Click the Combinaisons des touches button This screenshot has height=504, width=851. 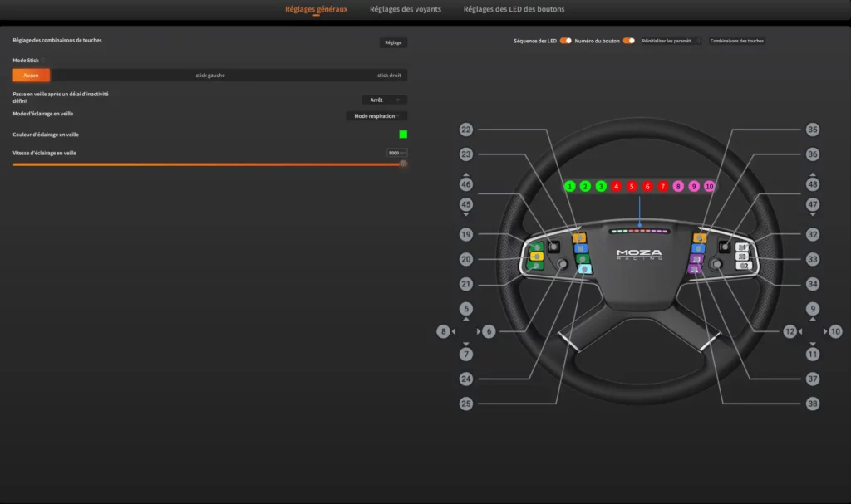pyautogui.click(x=736, y=41)
